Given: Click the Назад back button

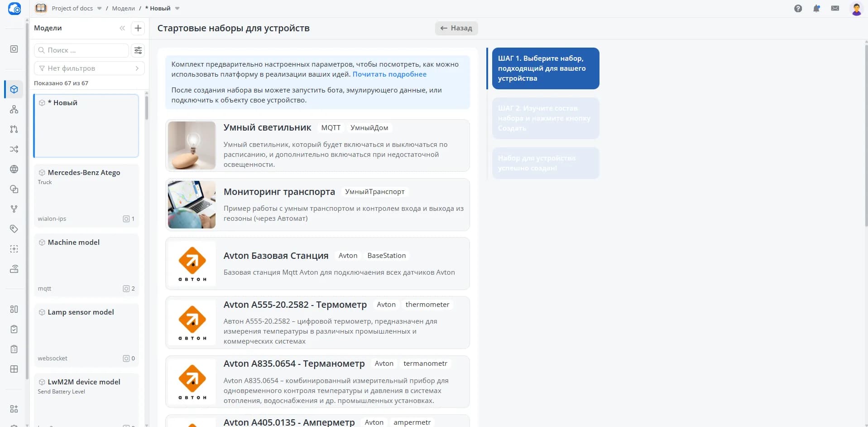Looking at the screenshot, I should coord(456,28).
